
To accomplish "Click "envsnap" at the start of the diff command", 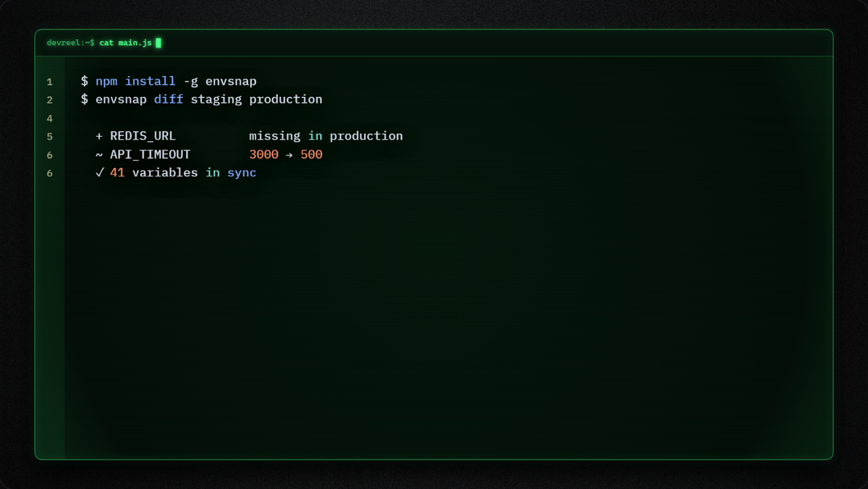I will (x=121, y=99).
